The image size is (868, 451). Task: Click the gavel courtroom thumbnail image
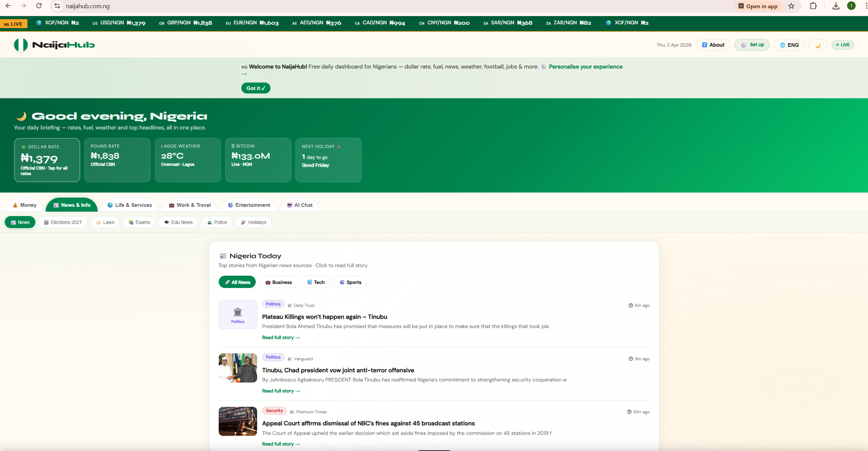coord(238,422)
